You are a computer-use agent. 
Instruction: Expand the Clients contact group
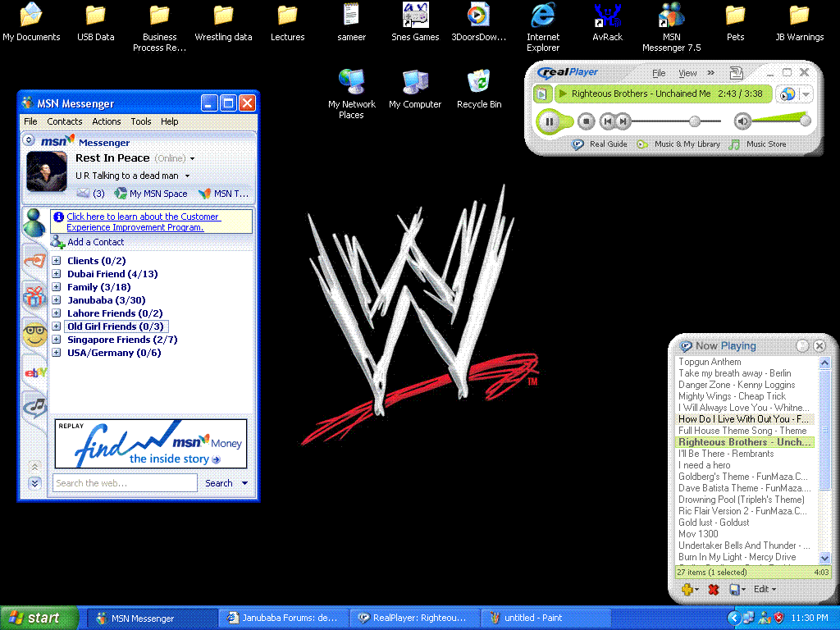pyautogui.click(x=57, y=261)
